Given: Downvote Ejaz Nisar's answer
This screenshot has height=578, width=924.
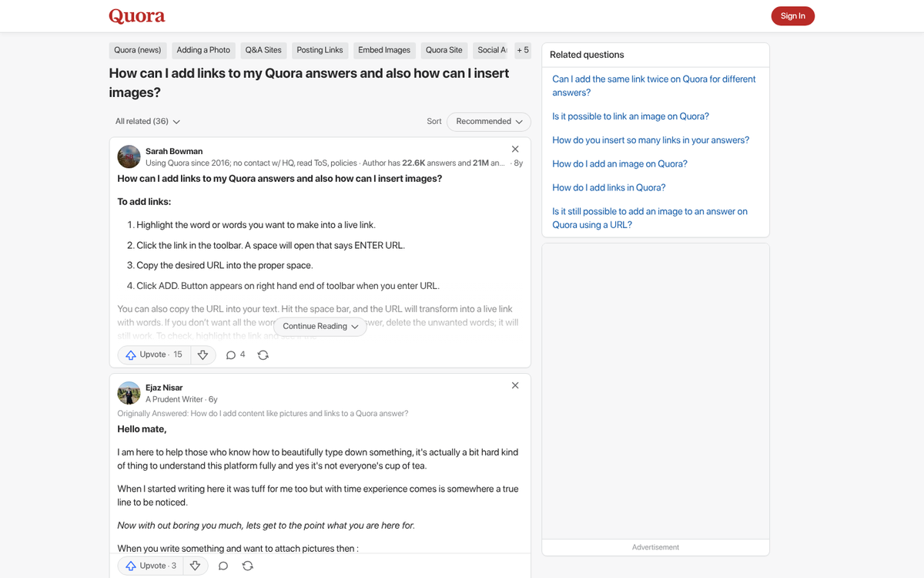Looking at the screenshot, I should click(x=195, y=565).
